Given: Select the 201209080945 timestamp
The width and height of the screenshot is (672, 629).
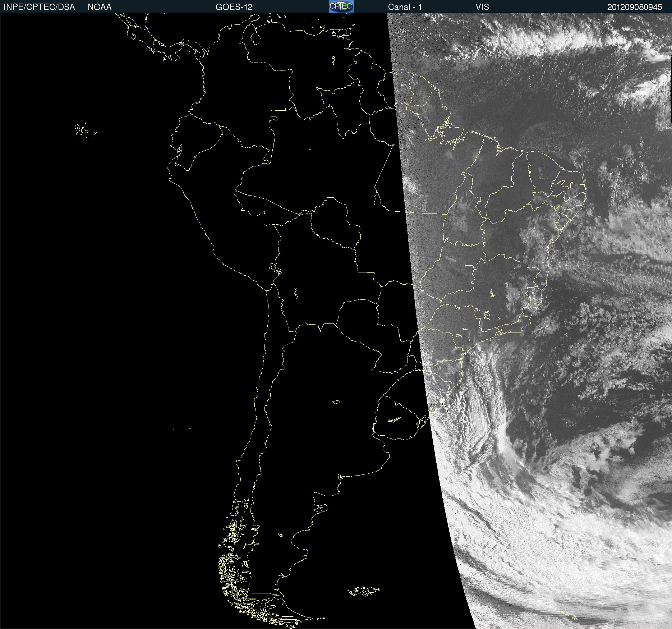Looking at the screenshot, I should coord(635,7).
